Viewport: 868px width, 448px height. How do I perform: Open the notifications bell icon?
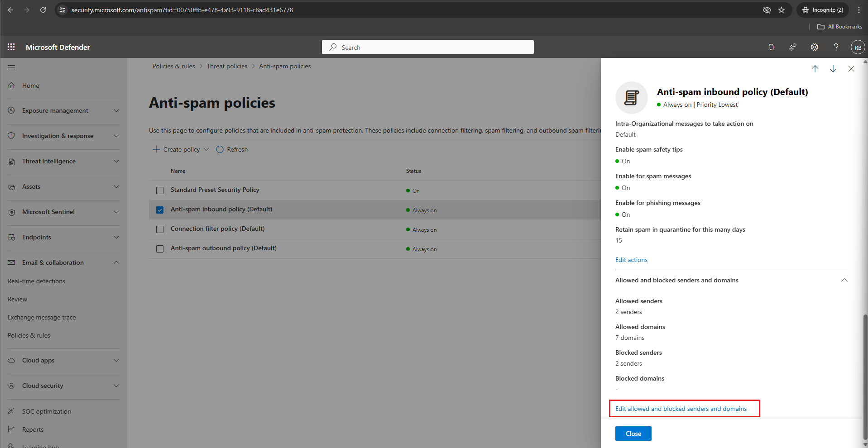771,47
